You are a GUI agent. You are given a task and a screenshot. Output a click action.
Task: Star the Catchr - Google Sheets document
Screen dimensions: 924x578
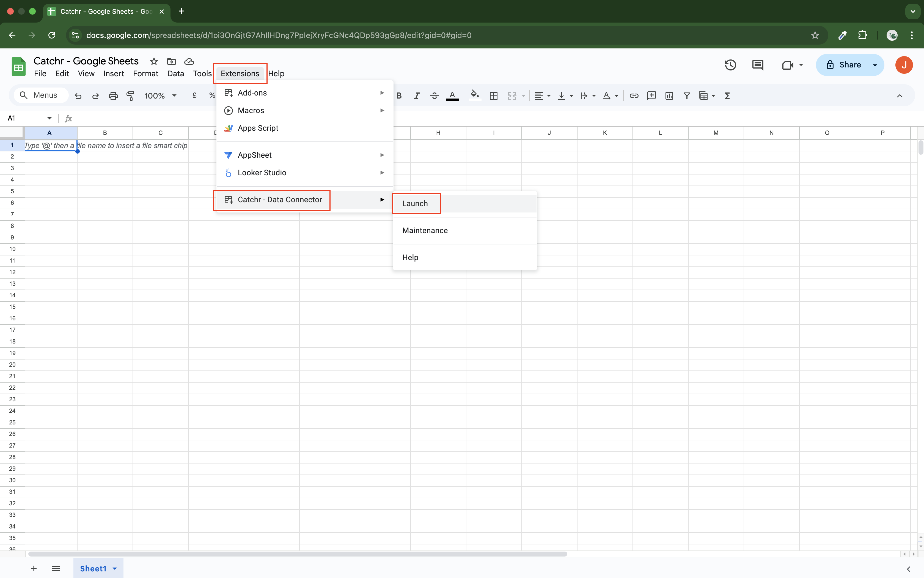(x=154, y=61)
